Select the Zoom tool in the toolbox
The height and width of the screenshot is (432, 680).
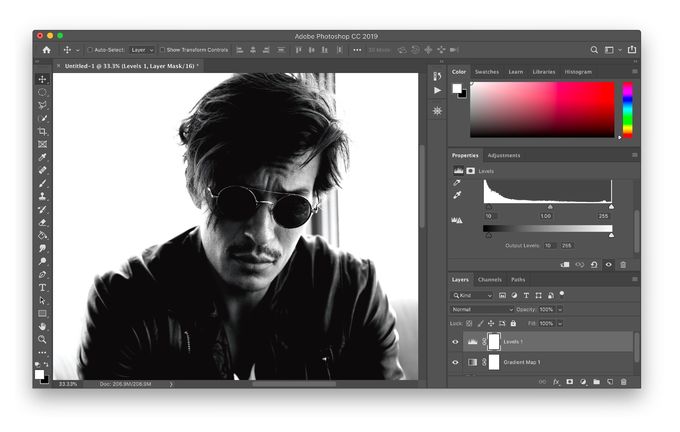click(42, 339)
